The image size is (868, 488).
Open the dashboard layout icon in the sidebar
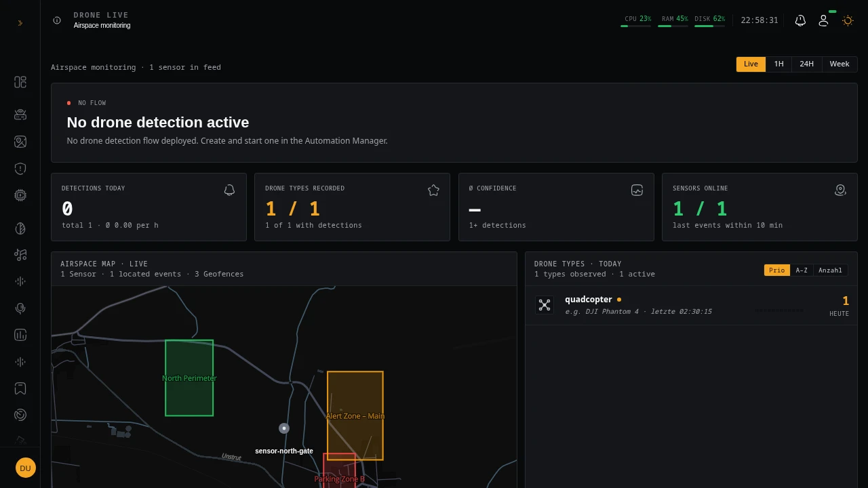[20, 82]
